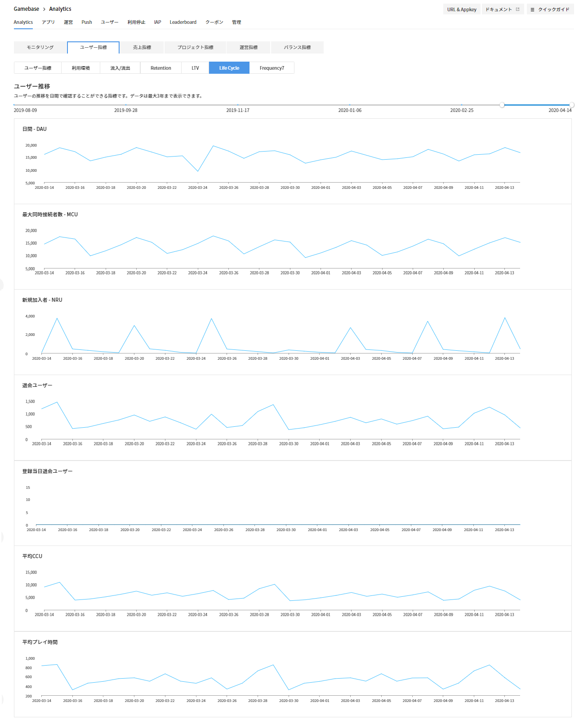Viewport: 588px width, 720px height.
Task: Click 2020-04-13 label on NRU chart axis
Action: (x=504, y=358)
